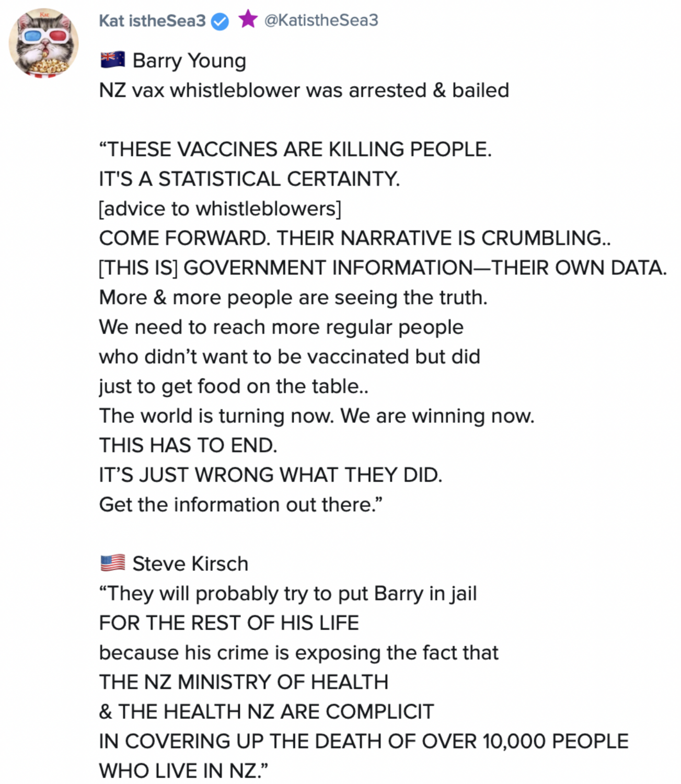Screen dimensions: 681x784
Task: Open the cat with 3D glasses avatar
Action: 43,43
